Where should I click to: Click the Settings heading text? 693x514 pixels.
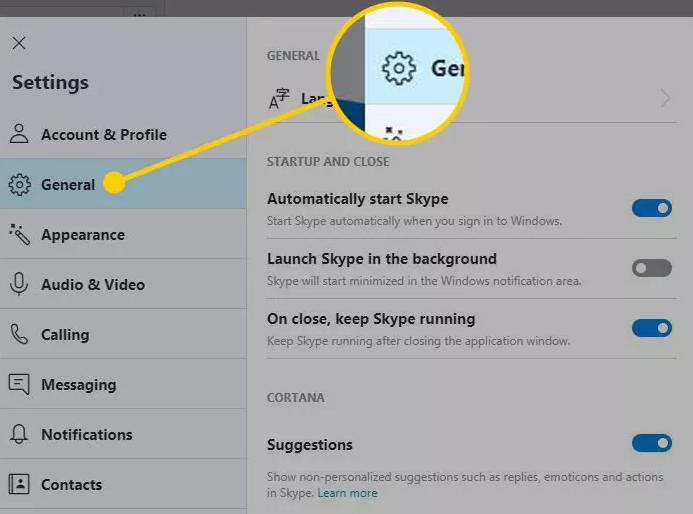50,83
